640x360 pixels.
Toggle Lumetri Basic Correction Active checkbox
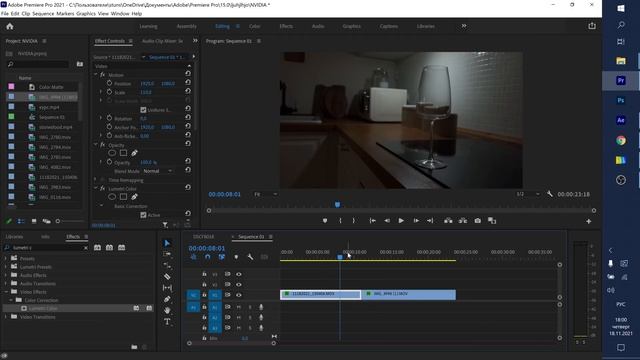click(x=143, y=215)
